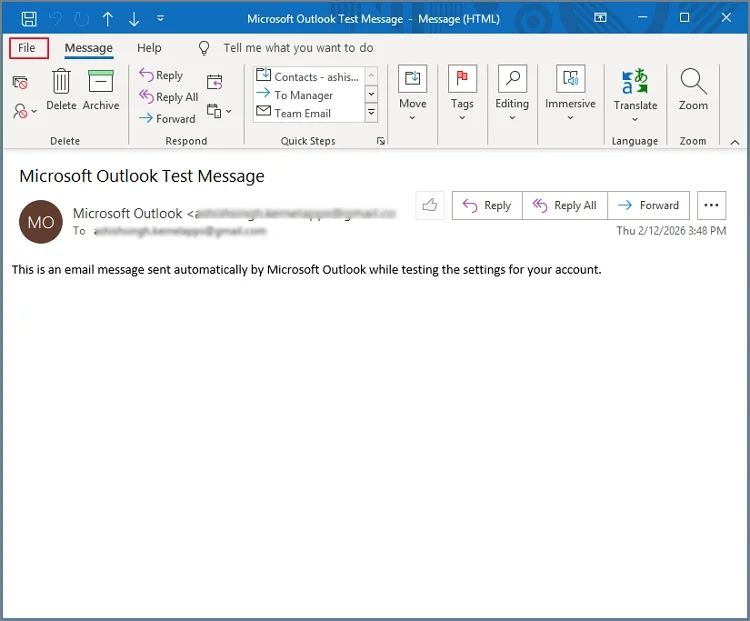The image size is (750, 621).
Task: Click the thumbs up Like button
Action: point(430,205)
